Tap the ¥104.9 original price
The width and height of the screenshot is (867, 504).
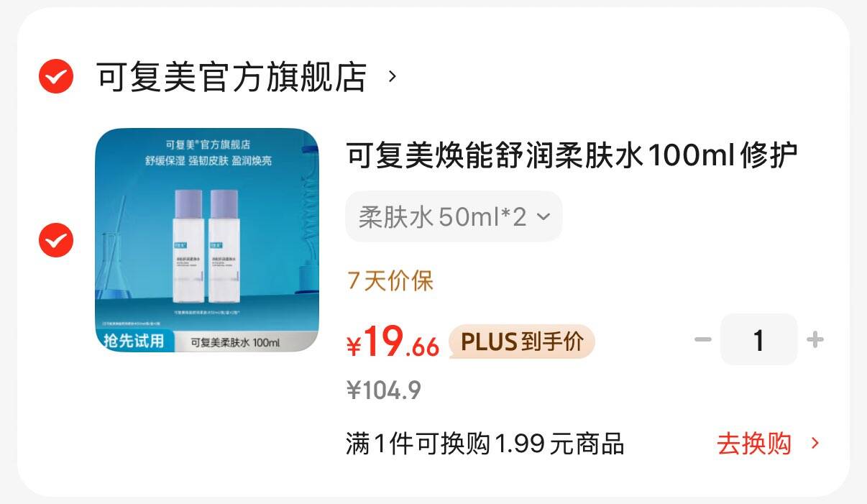tap(384, 390)
